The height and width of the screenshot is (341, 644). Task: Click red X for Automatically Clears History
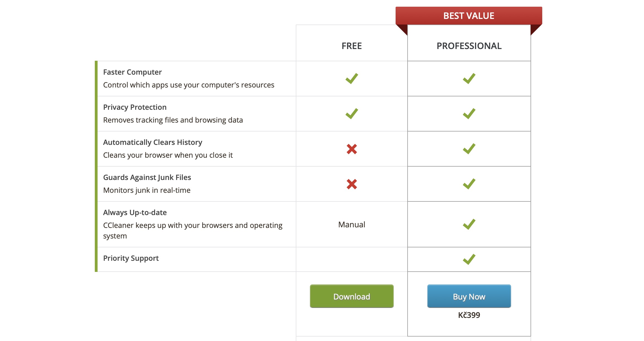point(352,149)
